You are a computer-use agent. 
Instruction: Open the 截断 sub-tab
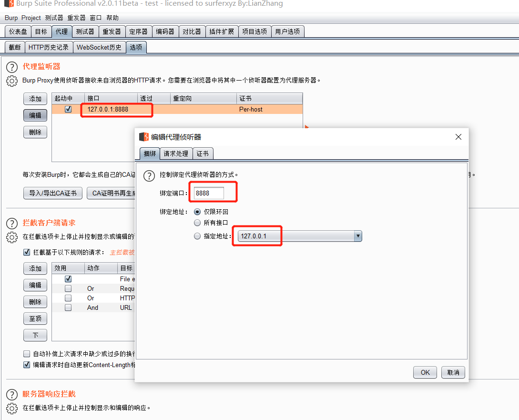point(15,47)
